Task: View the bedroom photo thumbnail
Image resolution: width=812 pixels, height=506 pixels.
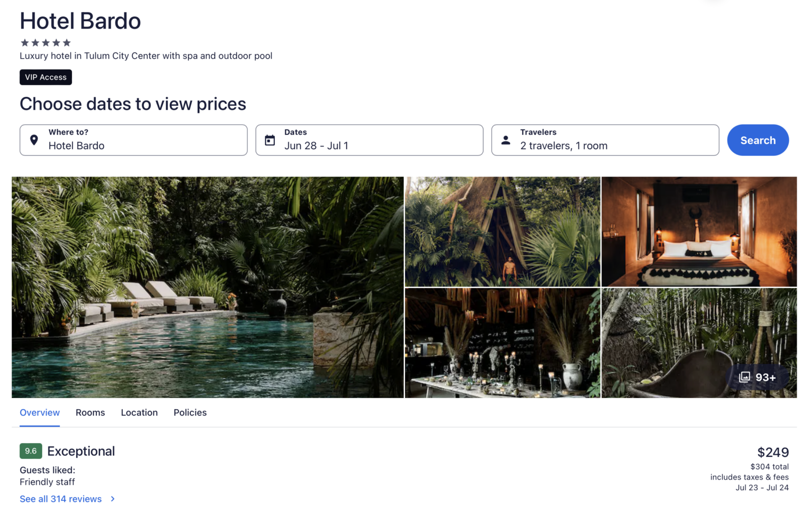Action: point(699,232)
